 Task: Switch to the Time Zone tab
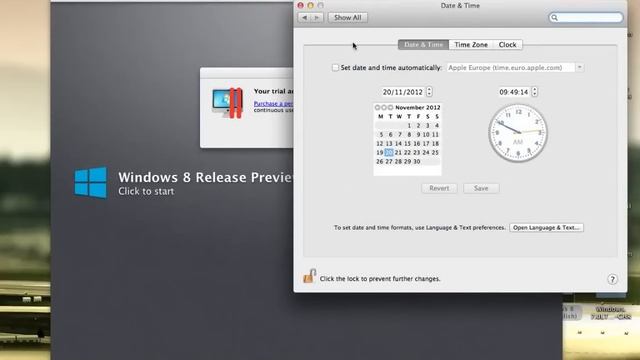(x=471, y=44)
